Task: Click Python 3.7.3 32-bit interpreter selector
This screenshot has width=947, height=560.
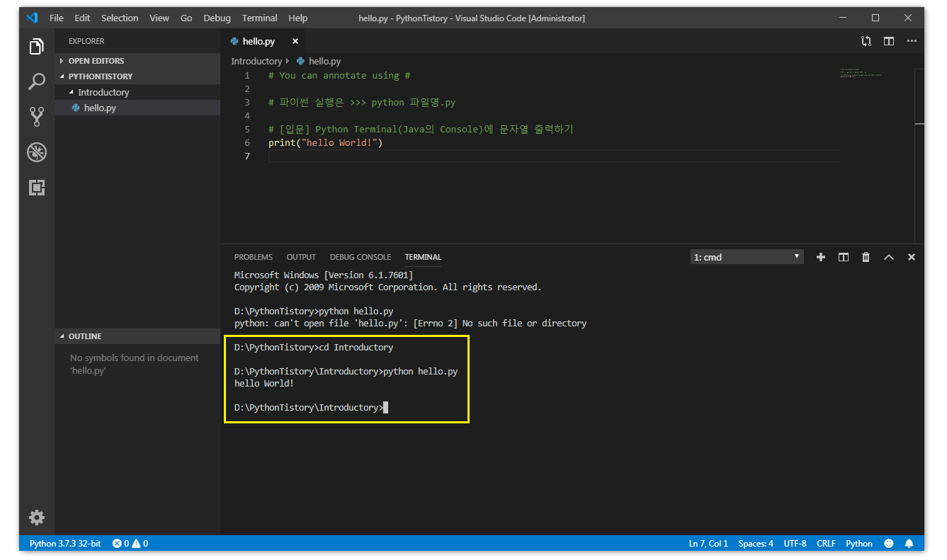Action: (x=65, y=544)
